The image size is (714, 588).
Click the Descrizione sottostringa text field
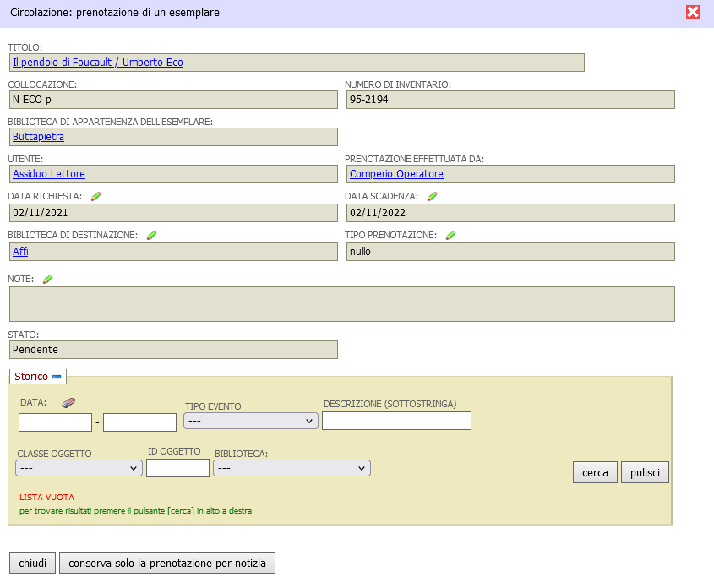pyautogui.click(x=396, y=421)
